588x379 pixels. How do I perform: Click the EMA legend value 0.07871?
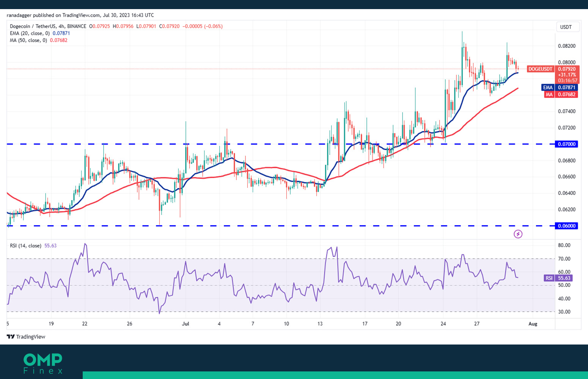click(x=61, y=33)
